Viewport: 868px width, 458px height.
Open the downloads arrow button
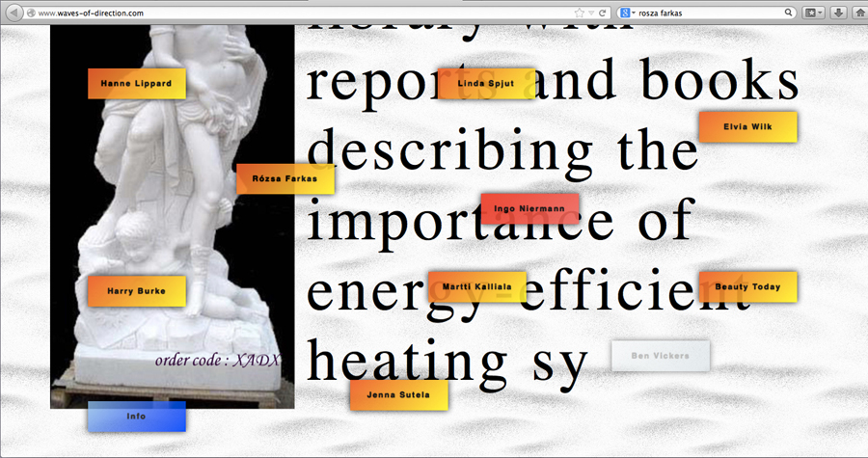tap(837, 13)
